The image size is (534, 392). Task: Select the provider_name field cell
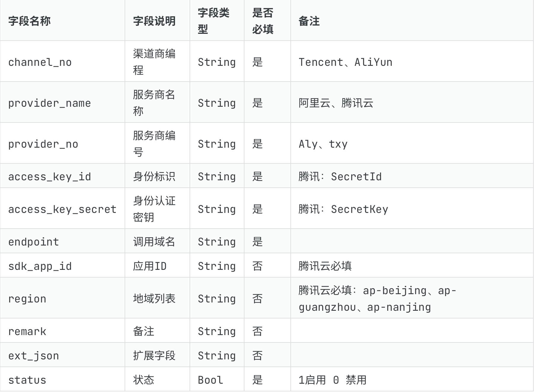pyautogui.click(x=62, y=102)
